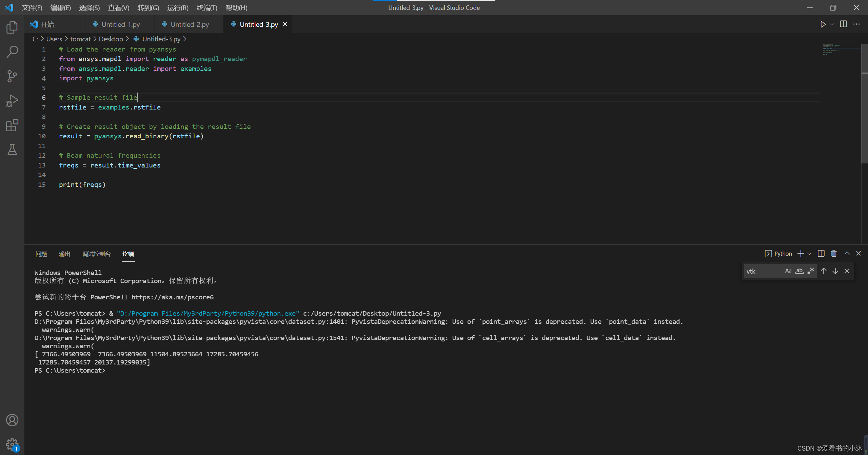This screenshot has width=868, height=455.
Task: Toggle Match Case in terminal find
Action: (x=788, y=271)
